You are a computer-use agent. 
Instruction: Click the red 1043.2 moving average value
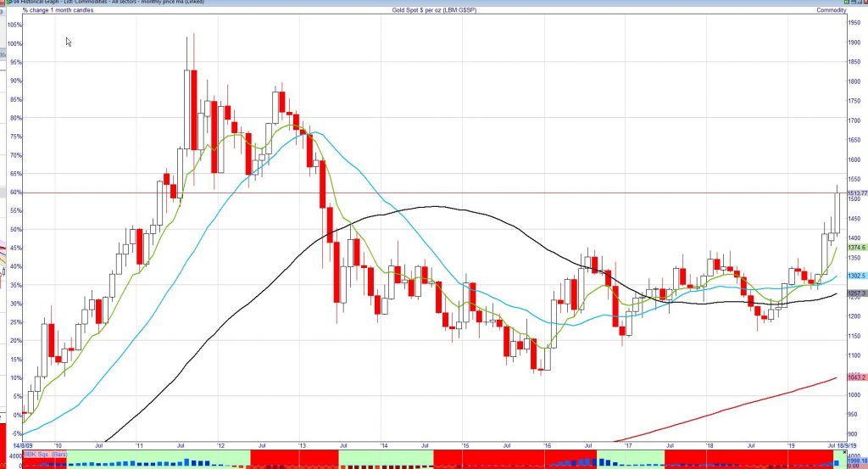[x=856, y=377]
